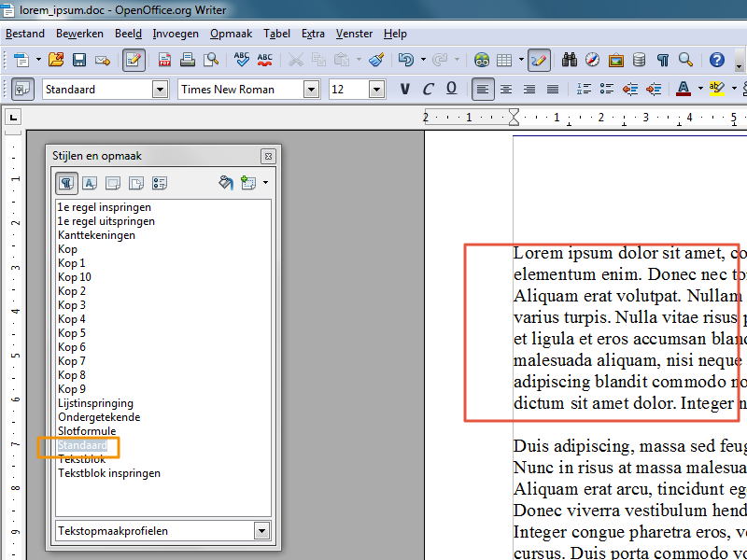This screenshot has width=747, height=560.
Task: Toggle AutoSpellcheck red-underline ABC icon
Action: [x=264, y=60]
